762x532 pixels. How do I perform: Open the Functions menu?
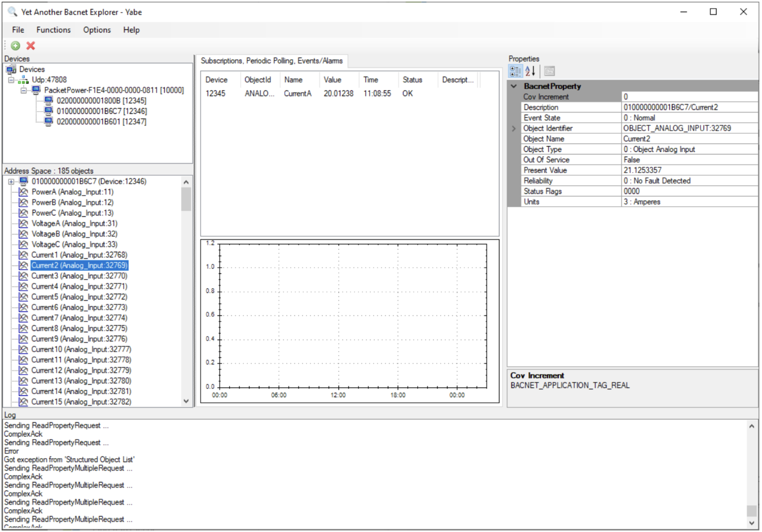click(x=53, y=30)
